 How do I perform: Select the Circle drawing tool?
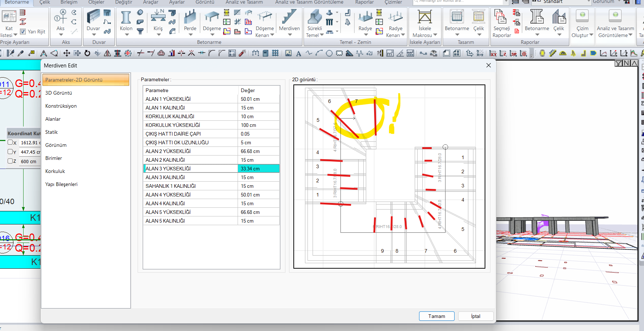[329, 53]
